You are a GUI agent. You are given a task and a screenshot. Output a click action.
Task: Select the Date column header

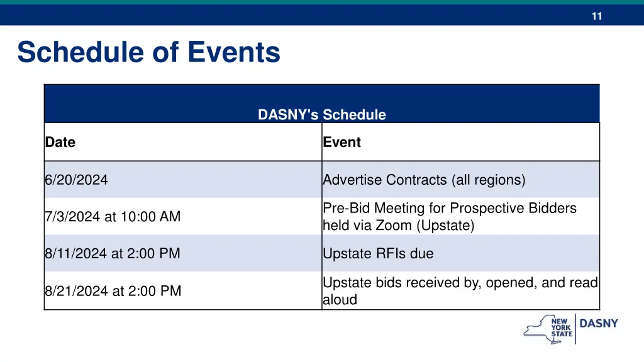(60, 142)
